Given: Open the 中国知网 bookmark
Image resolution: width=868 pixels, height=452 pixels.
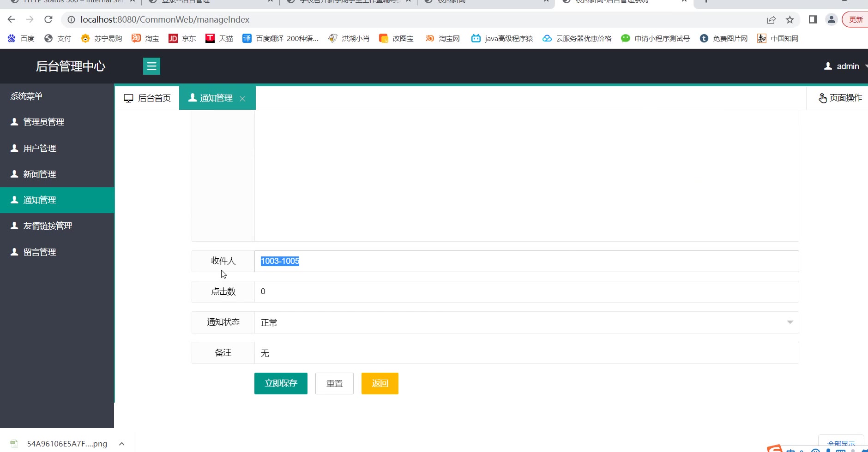Looking at the screenshot, I should pyautogui.click(x=778, y=38).
